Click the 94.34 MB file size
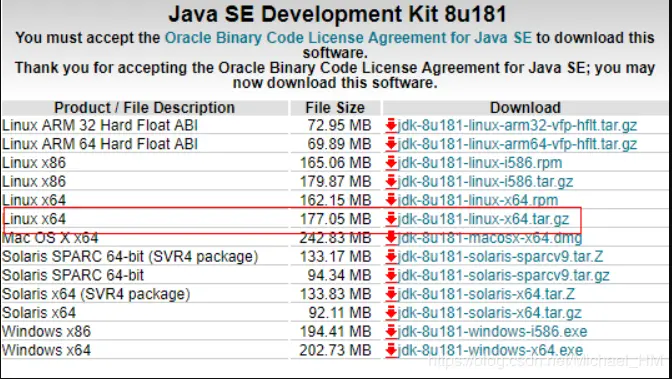This screenshot has width=672, height=379. [x=339, y=275]
